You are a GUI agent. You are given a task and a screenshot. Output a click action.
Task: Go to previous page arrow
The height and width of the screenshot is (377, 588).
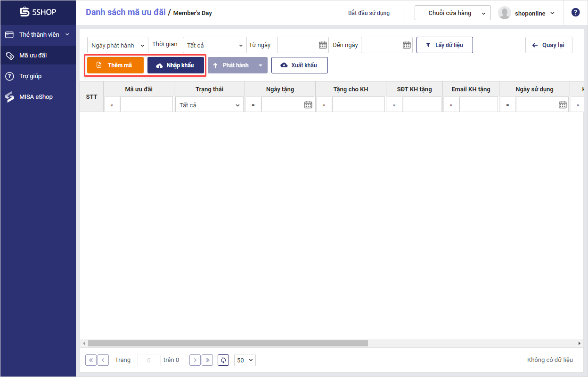103,360
